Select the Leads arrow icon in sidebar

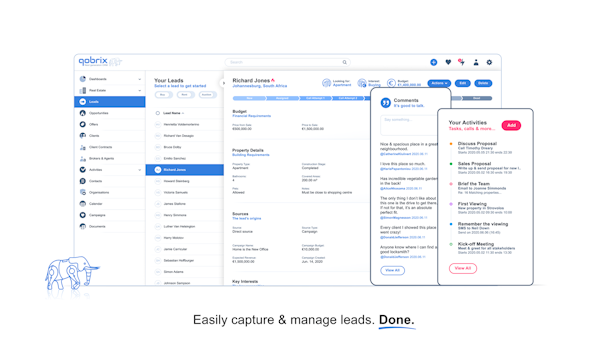point(83,102)
